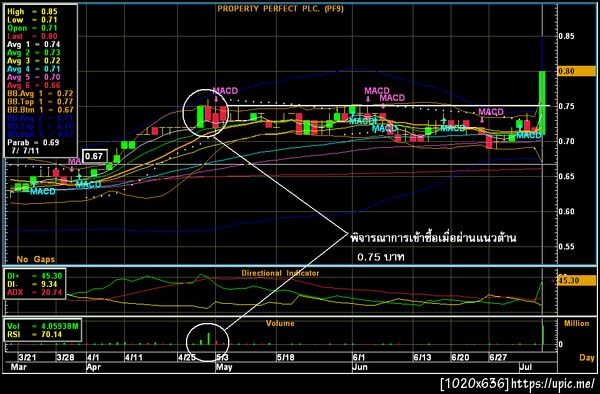This screenshot has height=394, width=600.
Task: Select the BB.Avg 1 = 0.72 legend row
Action: pos(40,93)
